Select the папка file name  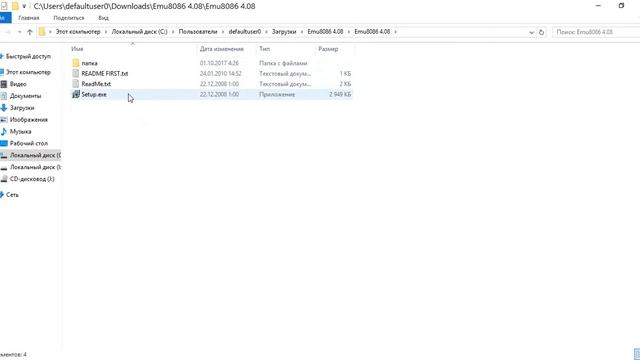coord(89,63)
